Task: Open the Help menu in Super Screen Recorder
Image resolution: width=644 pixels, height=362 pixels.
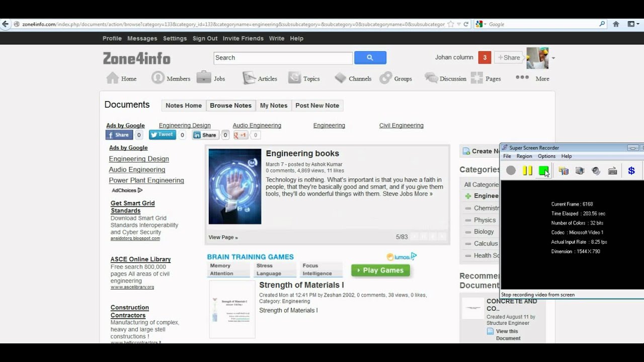Action: pyautogui.click(x=567, y=156)
